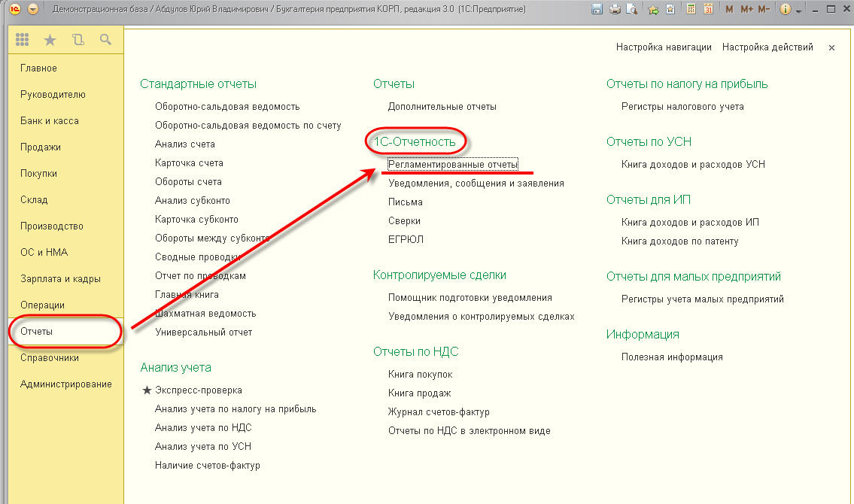The width and height of the screenshot is (854, 504).
Task: Open Полезная информация
Action: coord(672,357)
